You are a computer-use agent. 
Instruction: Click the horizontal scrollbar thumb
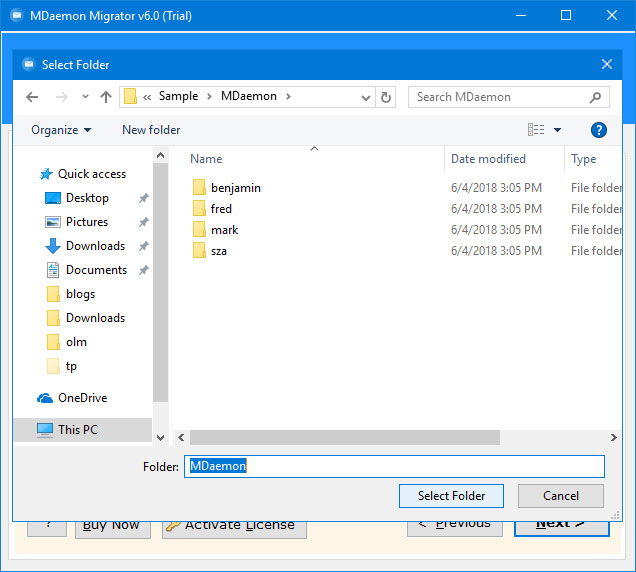click(345, 437)
